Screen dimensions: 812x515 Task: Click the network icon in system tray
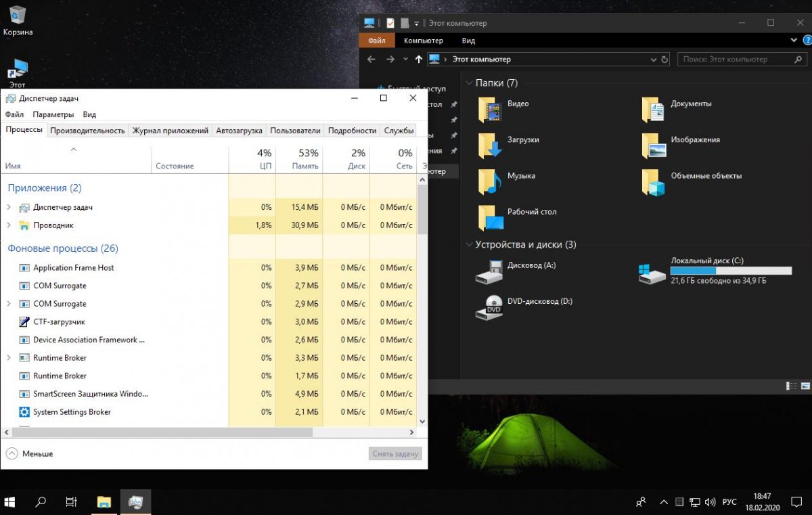pos(695,502)
